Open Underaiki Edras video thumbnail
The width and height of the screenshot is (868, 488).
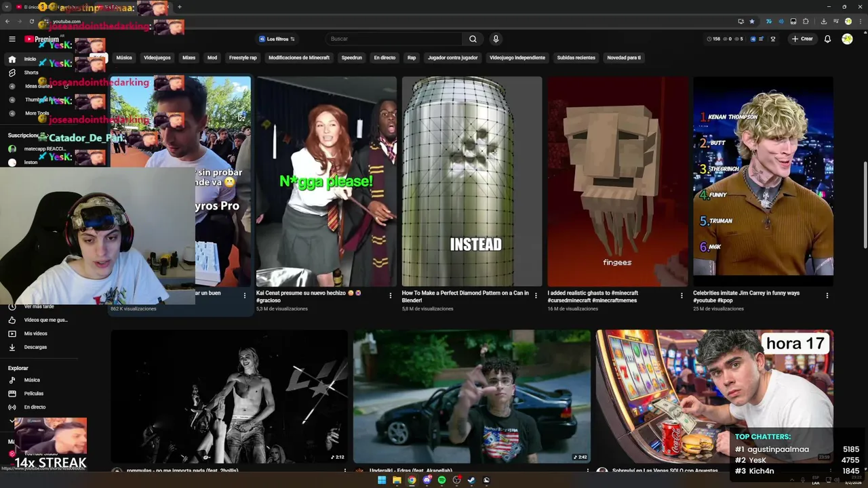[x=472, y=396]
